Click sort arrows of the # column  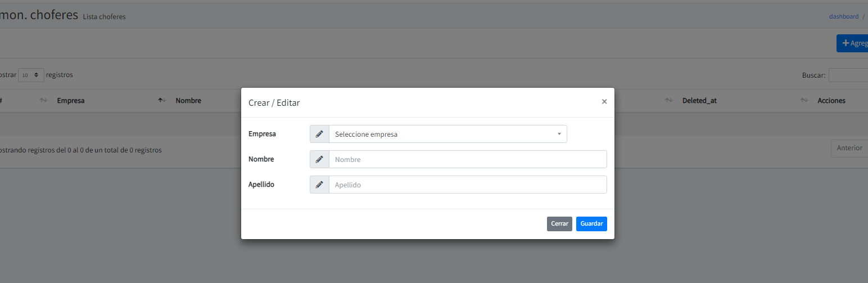click(x=43, y=101)
